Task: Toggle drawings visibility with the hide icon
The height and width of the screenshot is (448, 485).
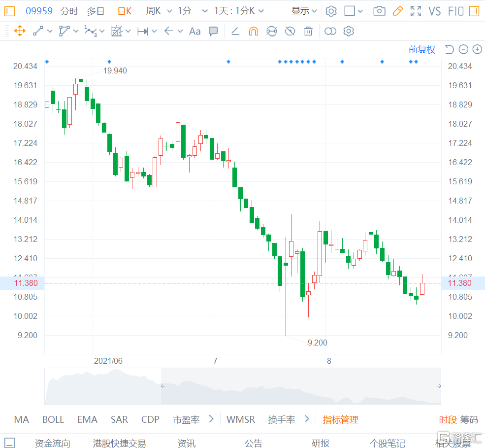Action: coord(290,31)
